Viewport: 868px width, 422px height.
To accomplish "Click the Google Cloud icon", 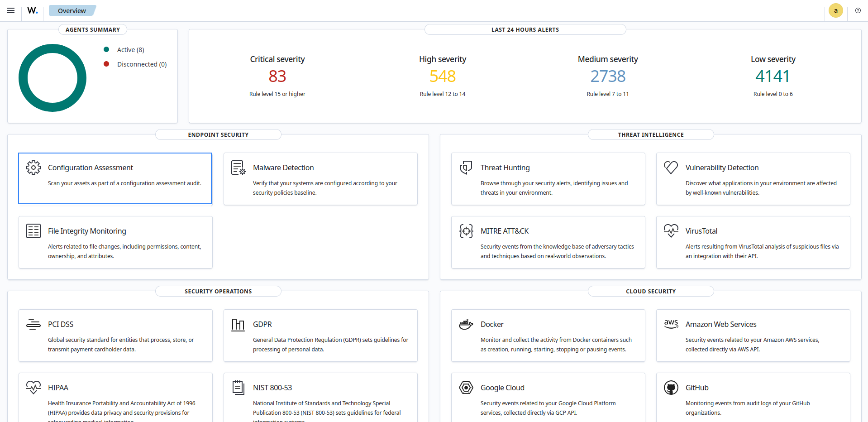I will click(x=466, y=388).
